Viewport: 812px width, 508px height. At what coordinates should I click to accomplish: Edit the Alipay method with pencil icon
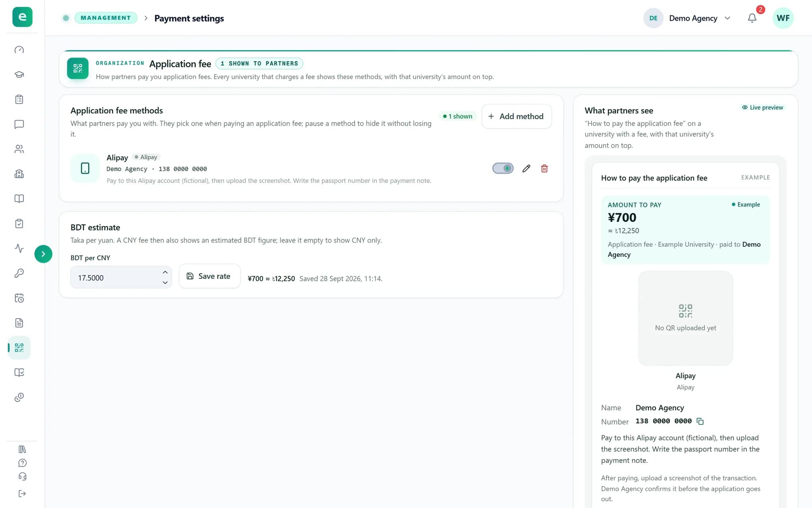click(526, 168)
